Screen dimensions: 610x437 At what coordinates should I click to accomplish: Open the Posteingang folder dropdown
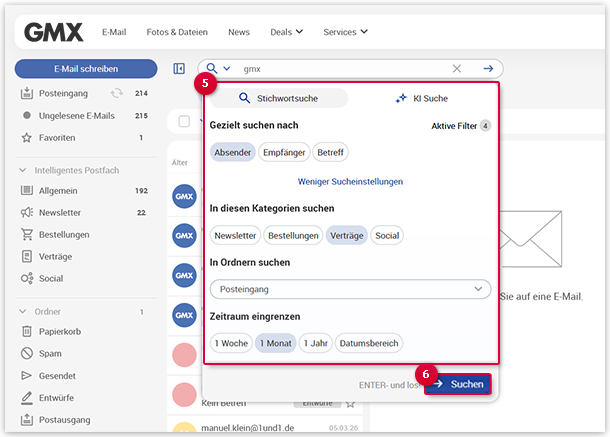[351, 289]
